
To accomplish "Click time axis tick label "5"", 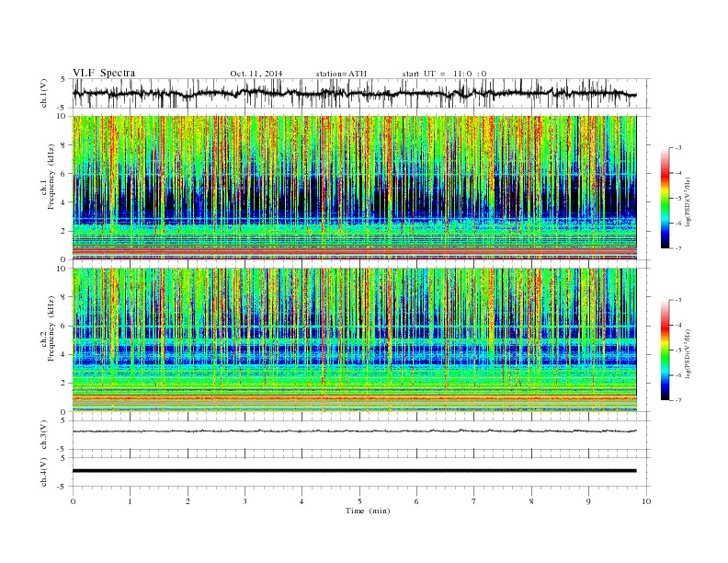I will click(359, 501).
